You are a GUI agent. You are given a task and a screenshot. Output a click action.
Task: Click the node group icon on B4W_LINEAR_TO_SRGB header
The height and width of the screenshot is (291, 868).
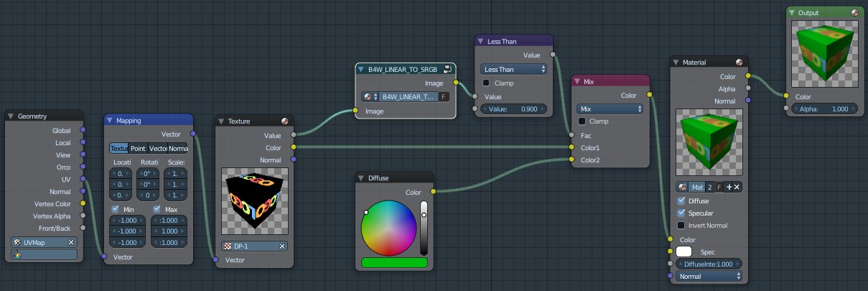pos(447,70)
